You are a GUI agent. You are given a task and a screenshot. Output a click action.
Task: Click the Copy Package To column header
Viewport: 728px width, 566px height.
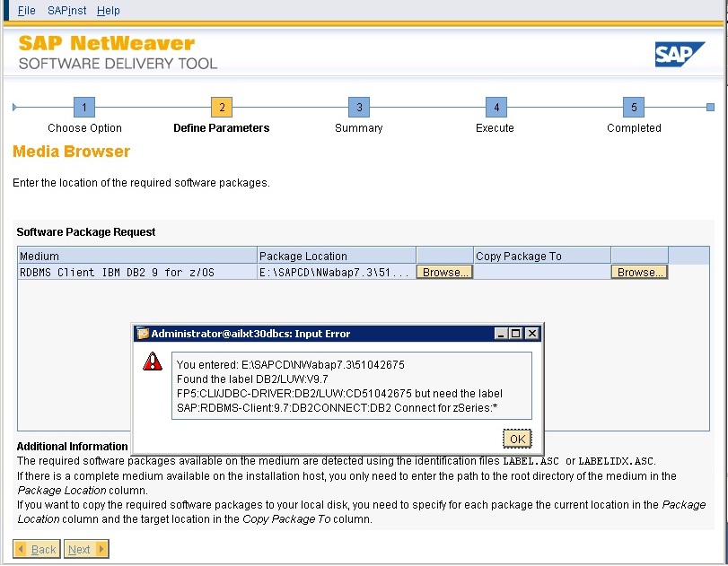click(x=542, y=256)
